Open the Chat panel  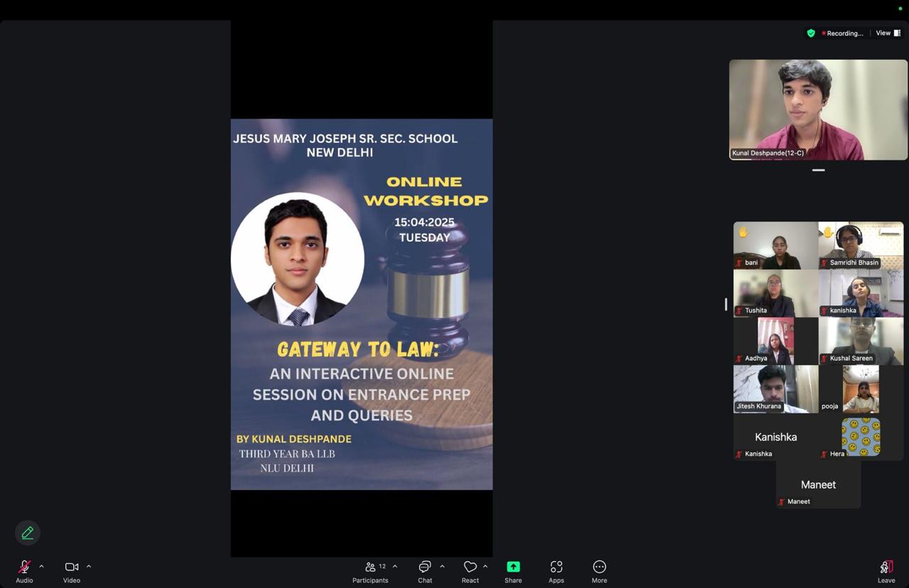click(x=425, y=567)
